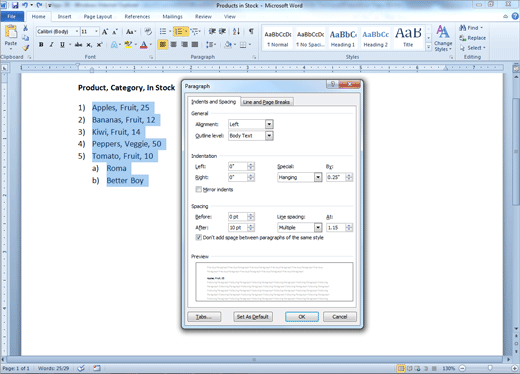Open the font size dropdown
The image size is (520, 374).
pyautogui.click(x=96, y=31)
